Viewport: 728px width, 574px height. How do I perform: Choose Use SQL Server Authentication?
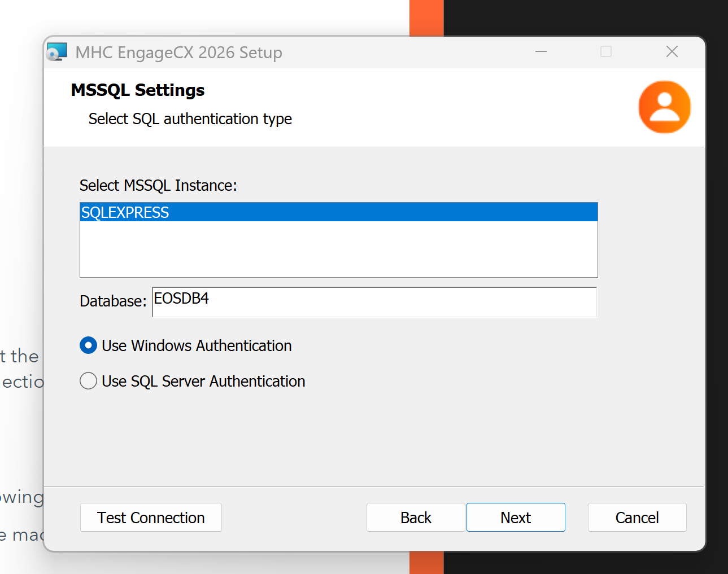[88, 381]
